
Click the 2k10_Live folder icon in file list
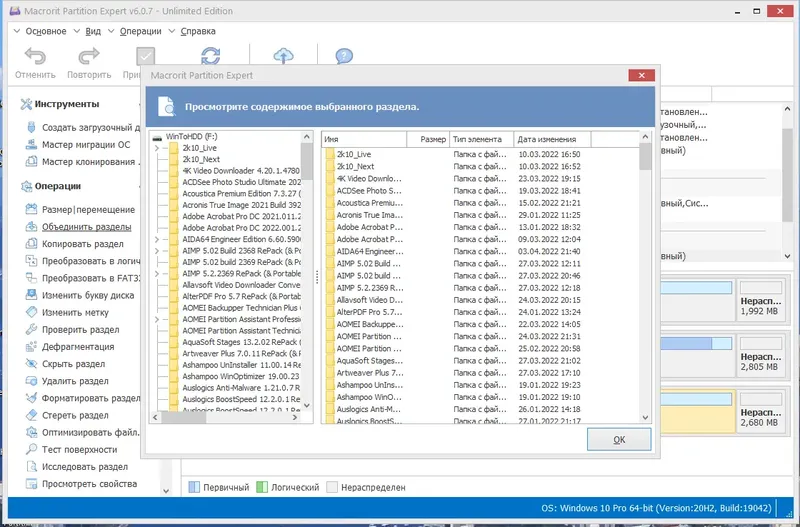pos(330,154)
